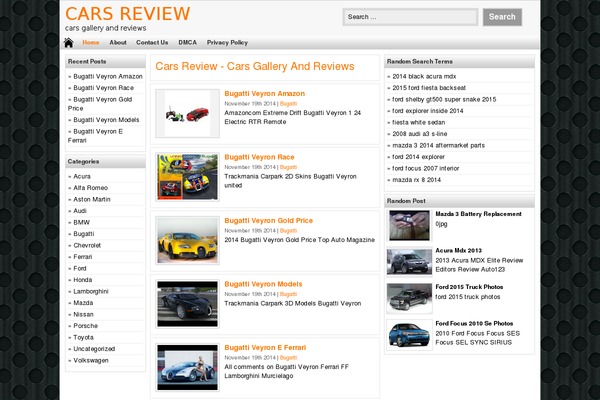Open random post Mazda 3 Battery Replacement
Image resolution: width=600 pixels, height=400 pixels.
pos(478,214)
